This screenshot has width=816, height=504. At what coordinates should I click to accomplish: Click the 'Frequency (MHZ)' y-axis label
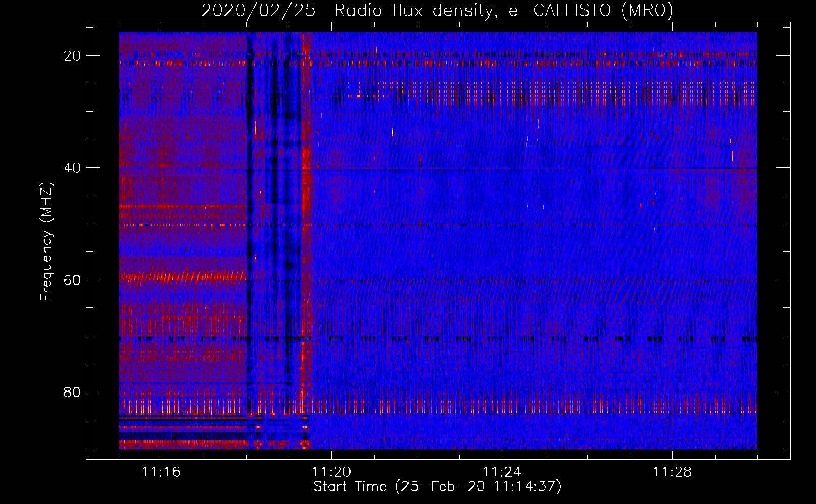[46, 242]
